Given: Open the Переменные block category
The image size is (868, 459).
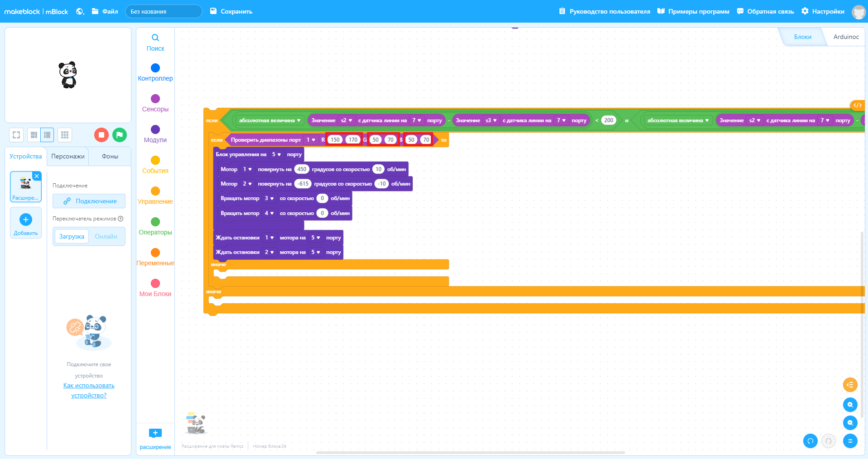Looking at the screenshot, I should [155, 257].
